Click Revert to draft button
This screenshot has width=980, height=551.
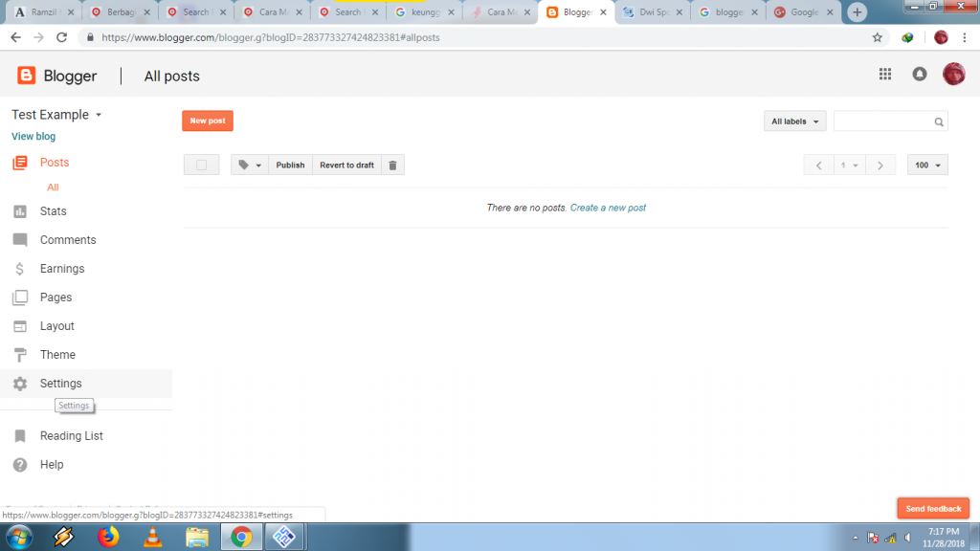click(346, 165)
